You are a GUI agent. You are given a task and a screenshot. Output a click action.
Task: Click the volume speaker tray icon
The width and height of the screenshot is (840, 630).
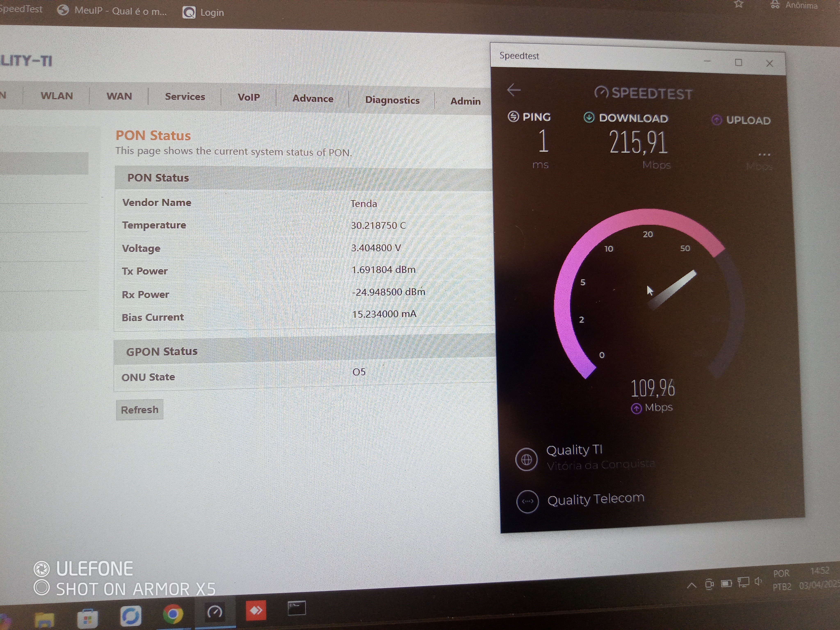tap(758, 581)
